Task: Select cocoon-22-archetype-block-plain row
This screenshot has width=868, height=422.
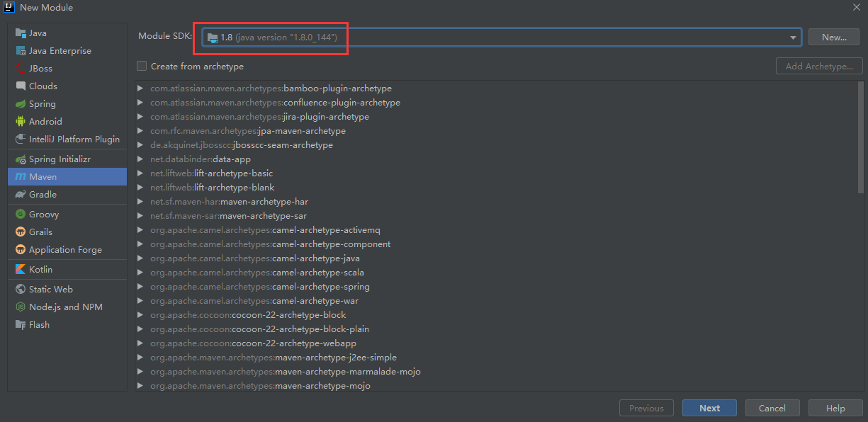Action: coord(496,329)
